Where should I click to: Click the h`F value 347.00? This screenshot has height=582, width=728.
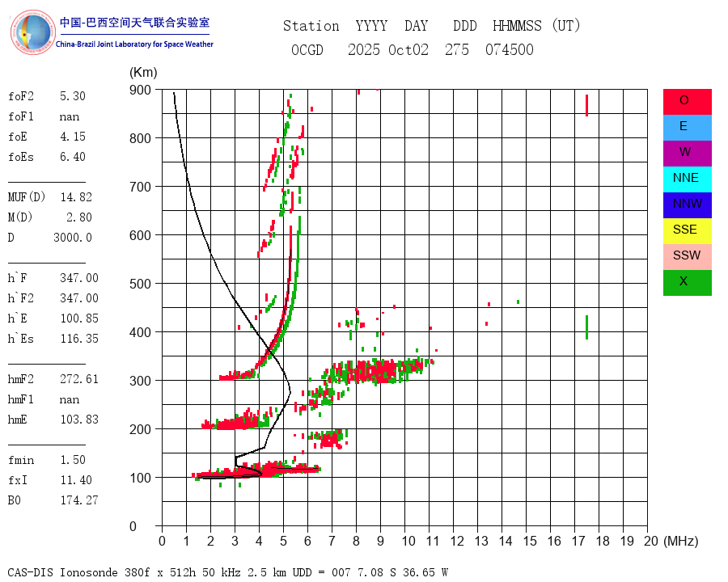[x=79, y=278]
